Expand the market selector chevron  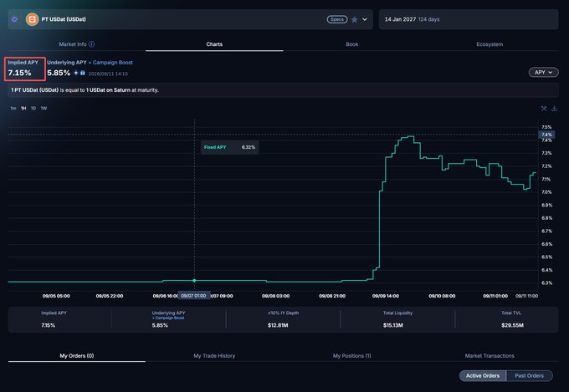click(365, 19)
